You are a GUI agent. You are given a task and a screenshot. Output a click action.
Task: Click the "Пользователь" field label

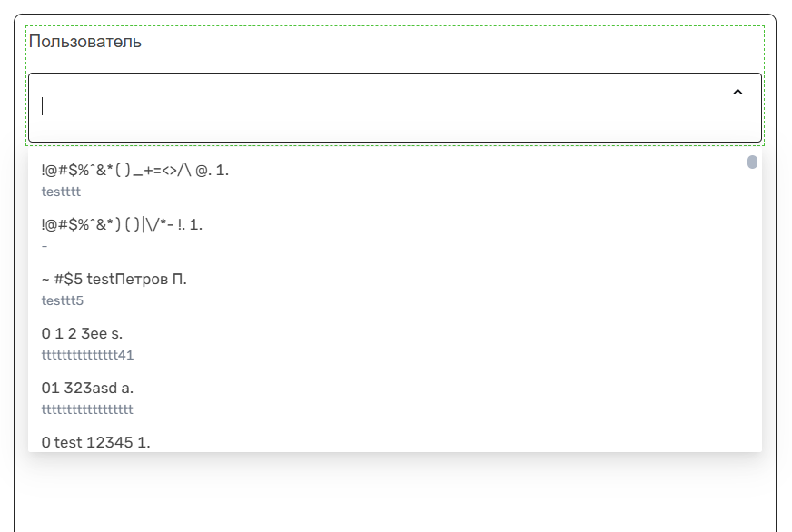[x=85, y=42]
